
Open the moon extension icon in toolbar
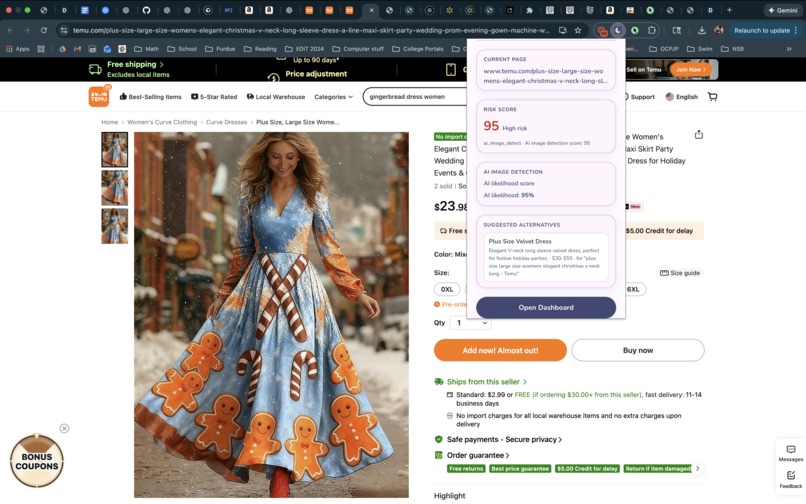(x=618, y=30)
